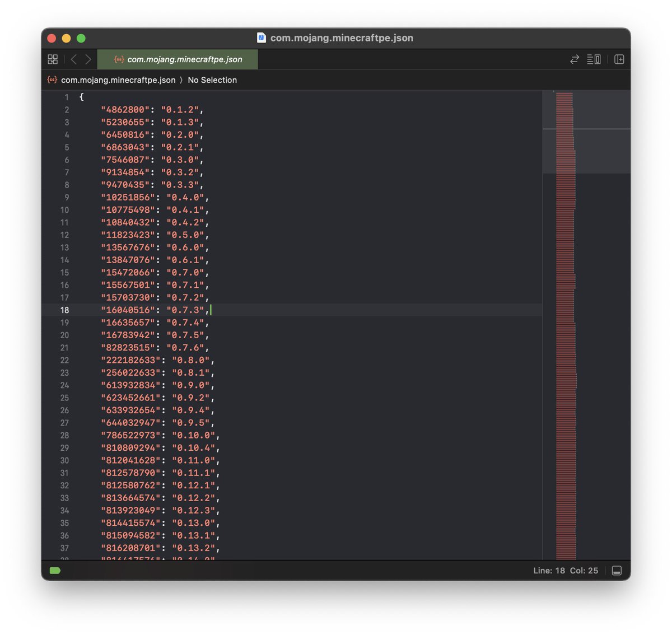The width and height of the screenshot is (672, 635).
Task: Close the window with the red button
Action: tap(52, 38)
